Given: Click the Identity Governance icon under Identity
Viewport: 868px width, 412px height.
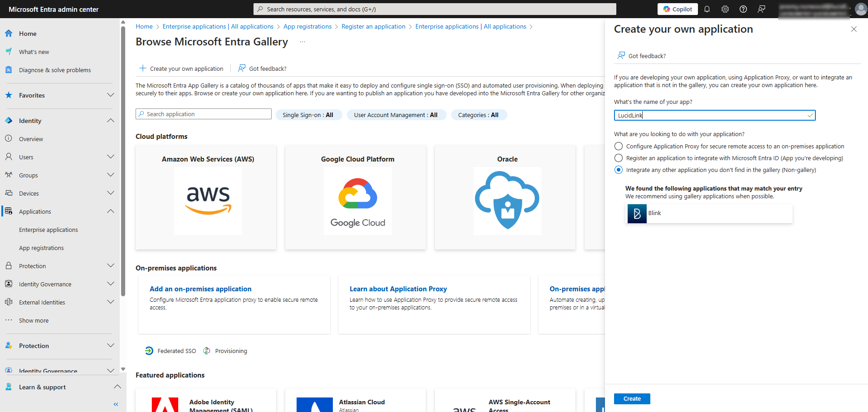Looking at the screenshot, I should click(x=9, y=284).
